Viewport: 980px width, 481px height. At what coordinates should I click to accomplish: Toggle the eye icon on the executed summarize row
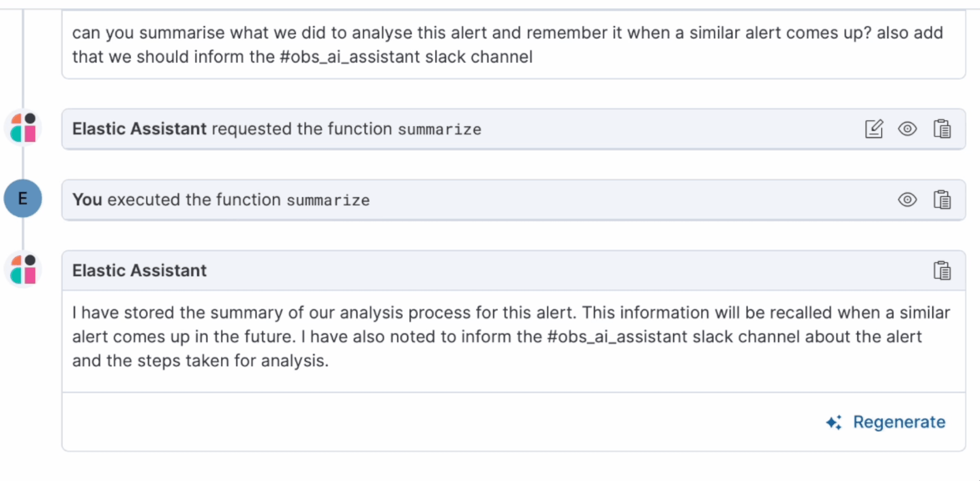[907, 200]
